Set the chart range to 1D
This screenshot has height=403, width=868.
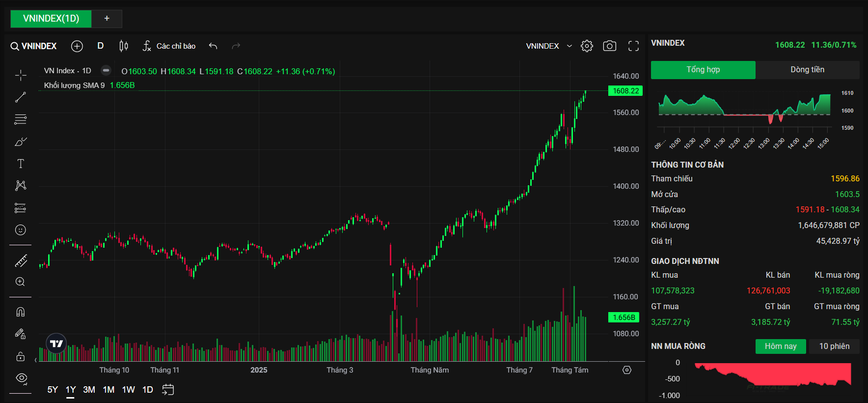point(148,390)
